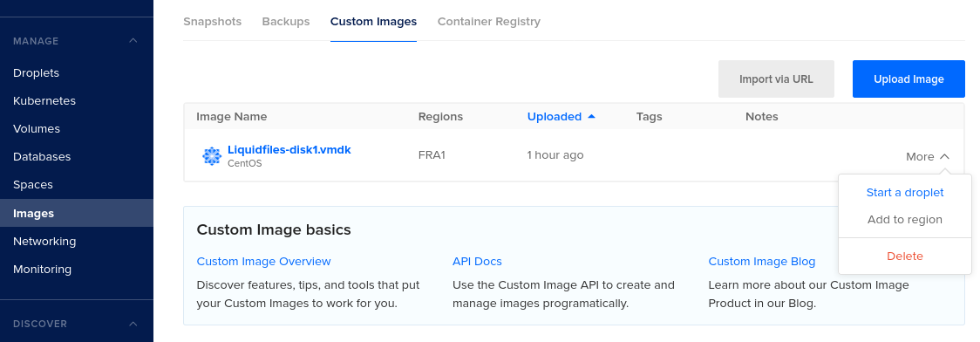Screen dimensions: 980x342
Task: Click the Custom Image basics heading
Action: 274,229
